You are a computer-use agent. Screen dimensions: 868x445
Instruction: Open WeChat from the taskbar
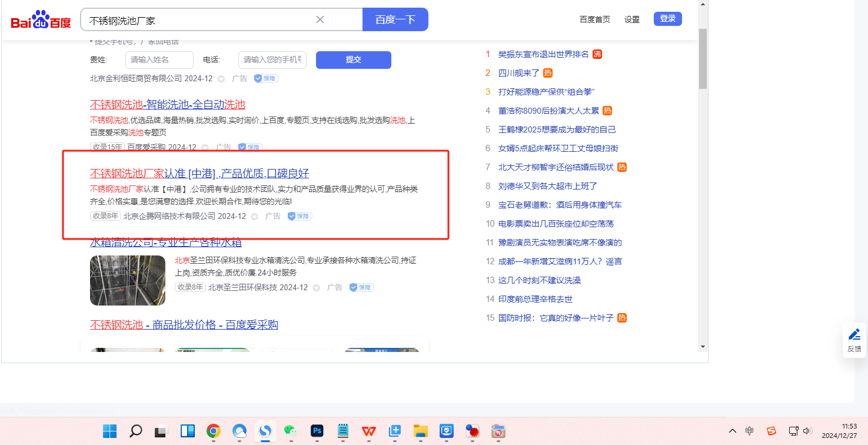tap(291, 431)
